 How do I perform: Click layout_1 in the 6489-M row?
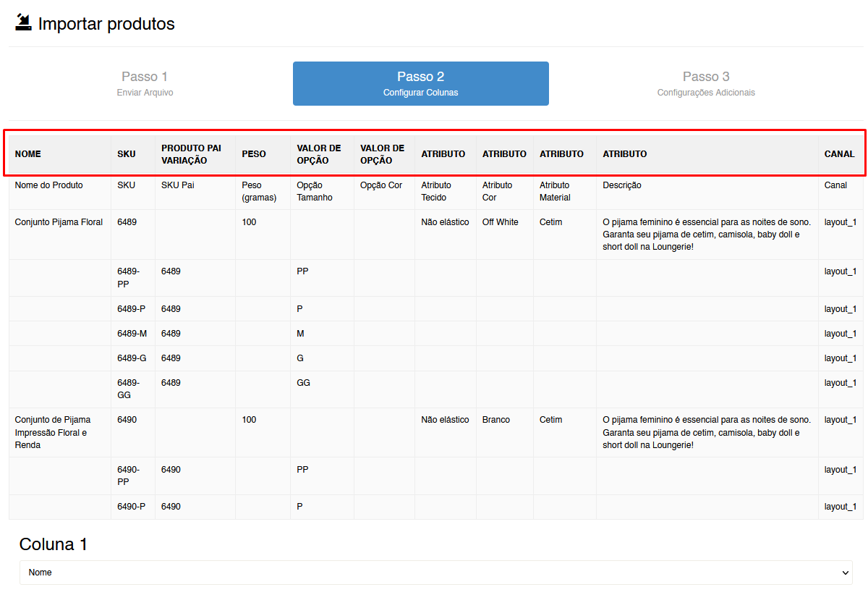[x=841, y=334]
